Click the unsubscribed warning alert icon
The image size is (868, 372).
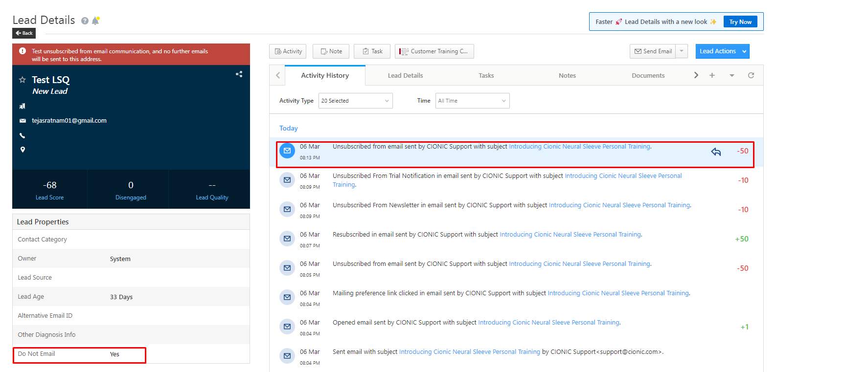click(x=23, y=51)
